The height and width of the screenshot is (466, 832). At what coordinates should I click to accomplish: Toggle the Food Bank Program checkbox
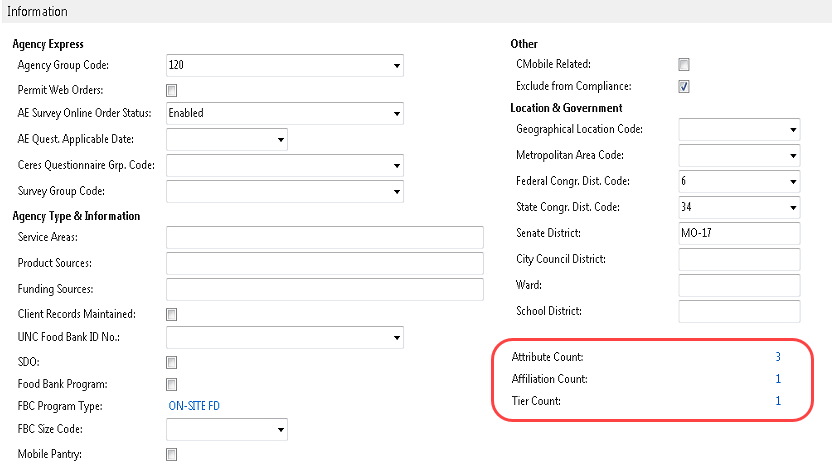coord(171,384)
